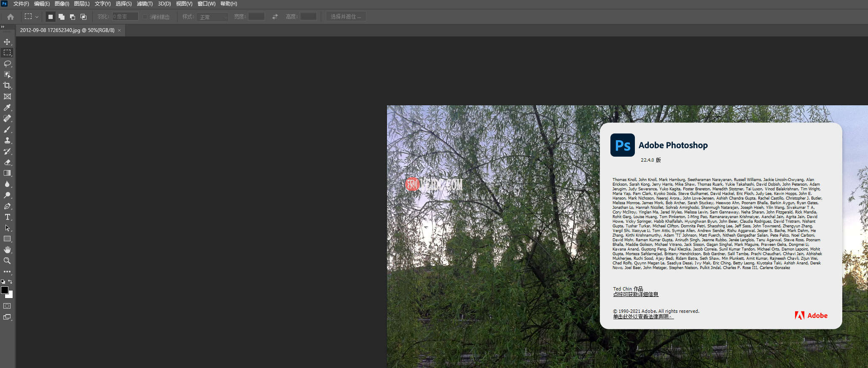Open the 图层(L) menu
Image resolution: width=868 pixels, height=368 pixels.
[82, 4]
